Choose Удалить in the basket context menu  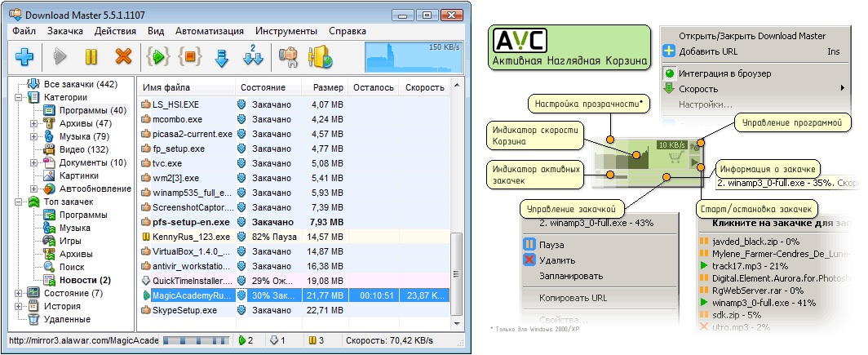557,260
